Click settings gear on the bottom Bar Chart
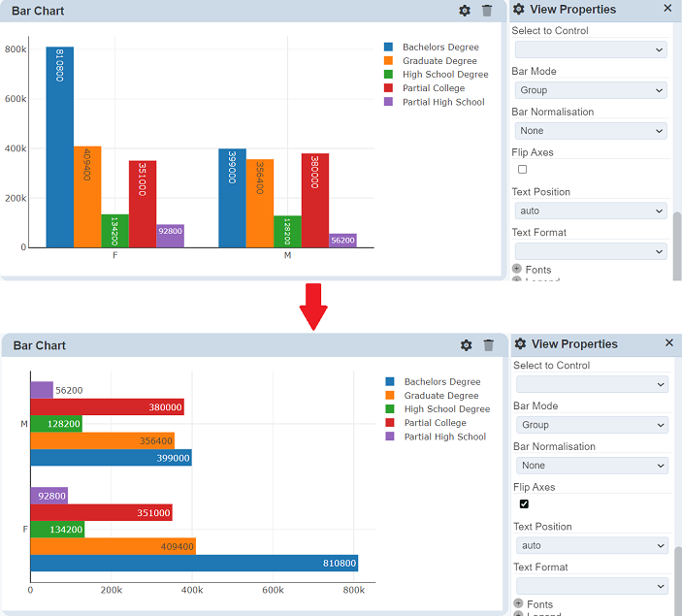The height and width of the screenshot is (616, 682). 466,345
